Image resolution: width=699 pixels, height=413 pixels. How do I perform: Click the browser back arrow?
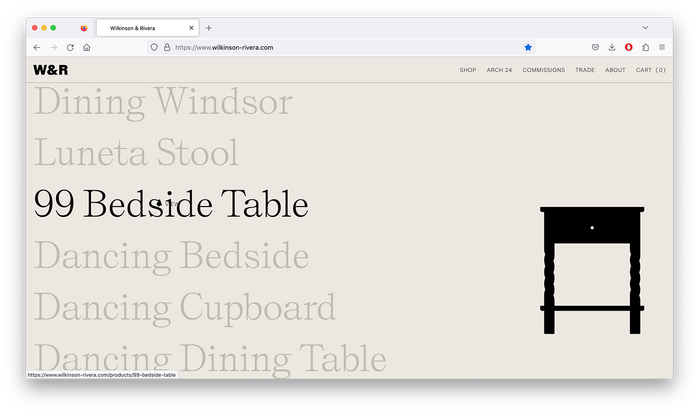(37, 47)
